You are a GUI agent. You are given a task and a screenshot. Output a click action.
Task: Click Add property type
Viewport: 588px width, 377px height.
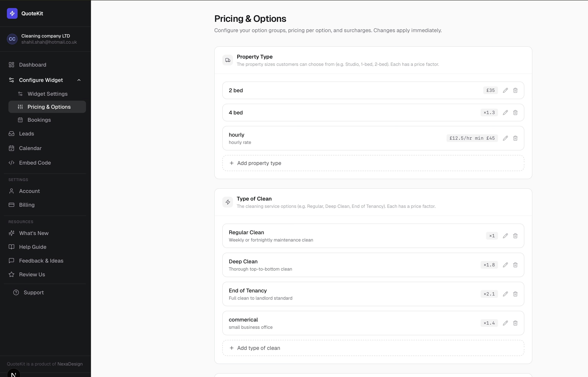tap(373, 163)
